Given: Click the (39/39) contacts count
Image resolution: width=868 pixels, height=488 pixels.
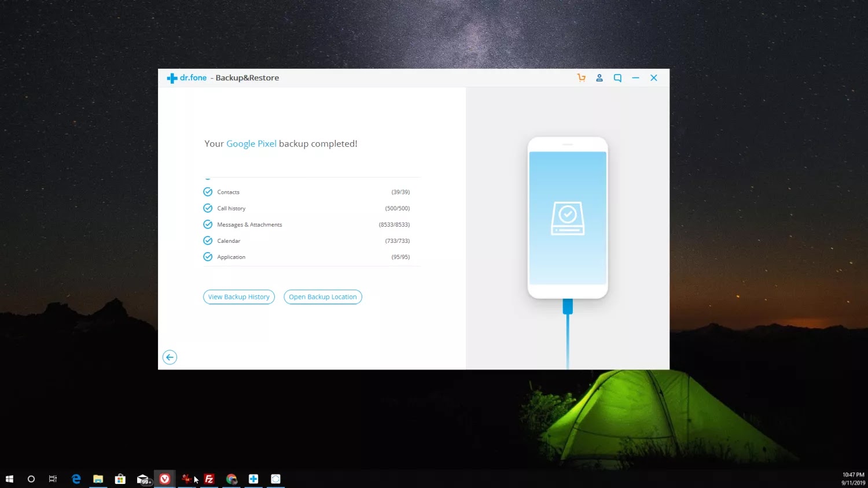Looking at the screenshot, I should tap(400, 192).
